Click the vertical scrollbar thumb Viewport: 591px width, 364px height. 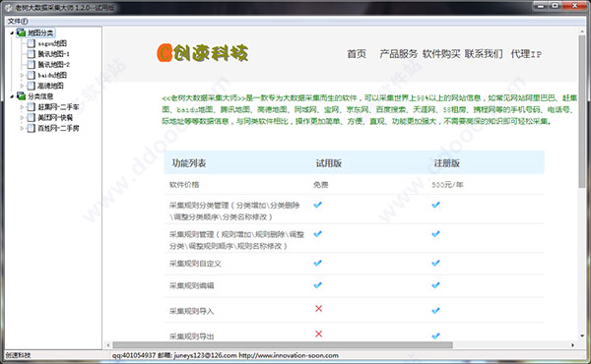[582, 111]
